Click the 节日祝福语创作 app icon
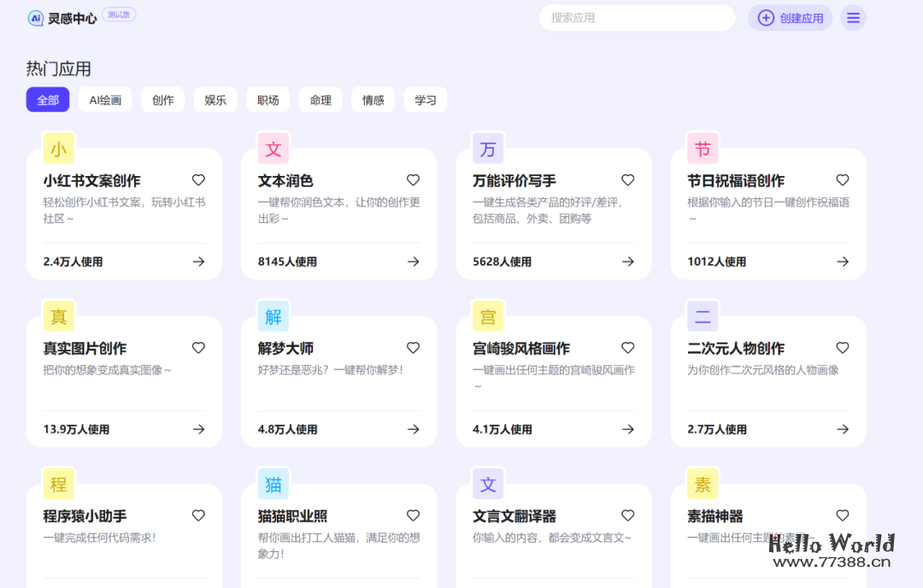923x588 pixels. tap(702, 148)
